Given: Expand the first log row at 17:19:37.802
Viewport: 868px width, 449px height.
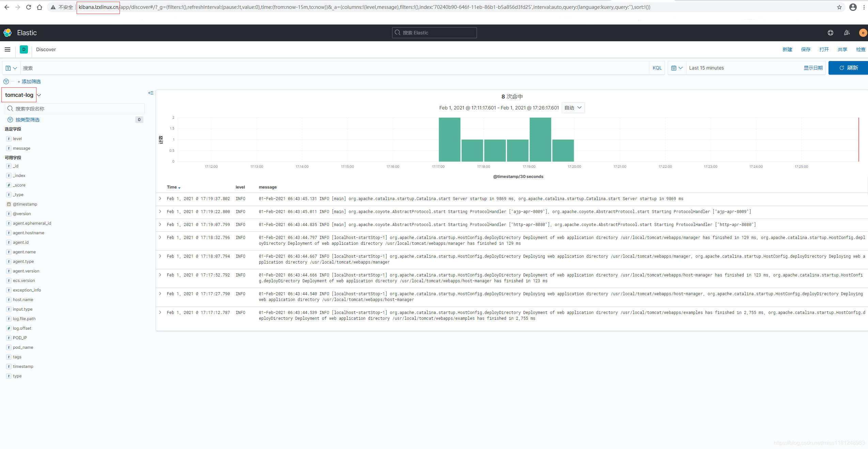Looking at the screenshot, I should point(160,198).
